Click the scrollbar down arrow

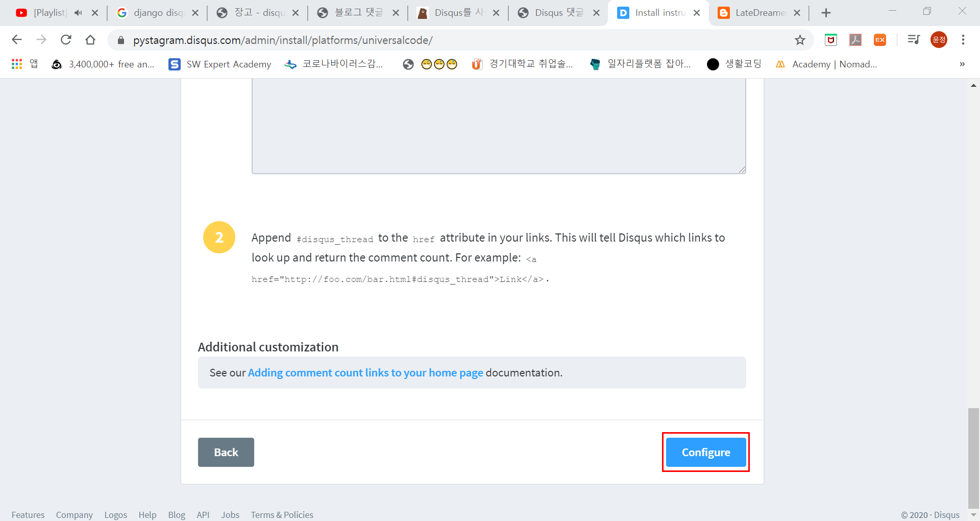click(973, 515)
